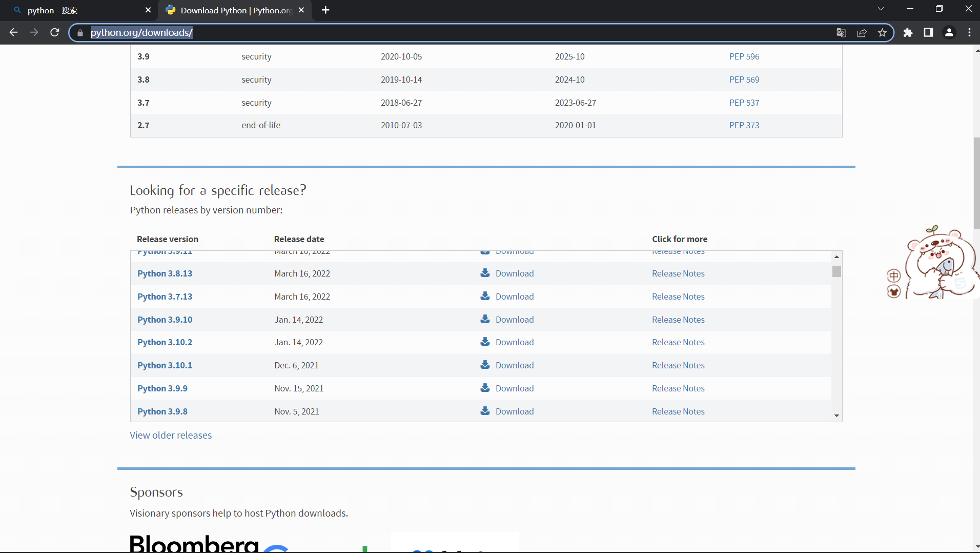The height and width of the screenshot is (553, 980).
Task: Open Release Notes for Python 3.9.10
Action: click(x=678, y=320)
